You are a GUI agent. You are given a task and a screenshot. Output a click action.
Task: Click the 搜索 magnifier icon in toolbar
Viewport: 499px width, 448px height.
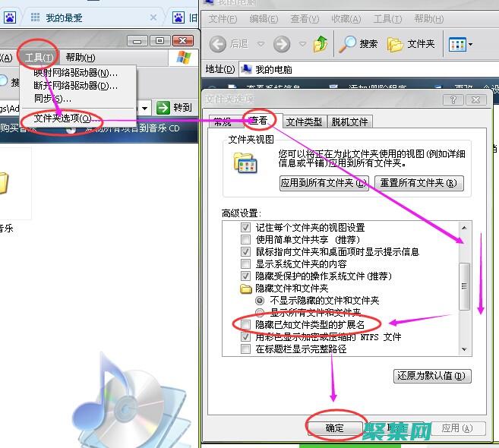pos(348,44)
